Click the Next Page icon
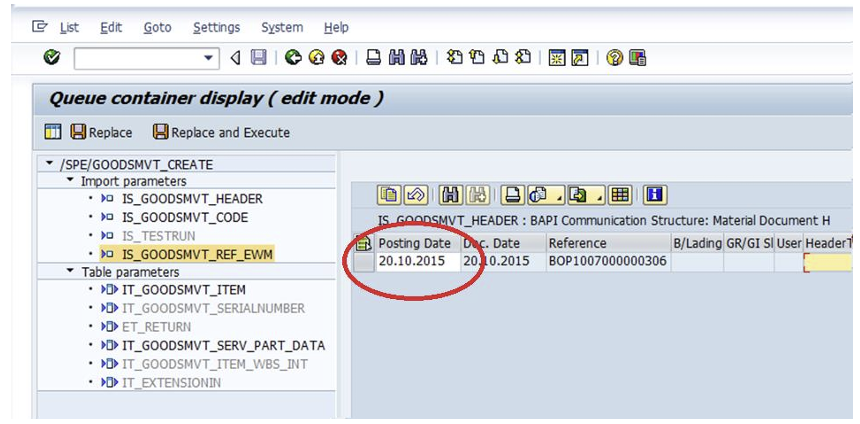This screenshot has width=860, height=424. [x=500, y=57]
